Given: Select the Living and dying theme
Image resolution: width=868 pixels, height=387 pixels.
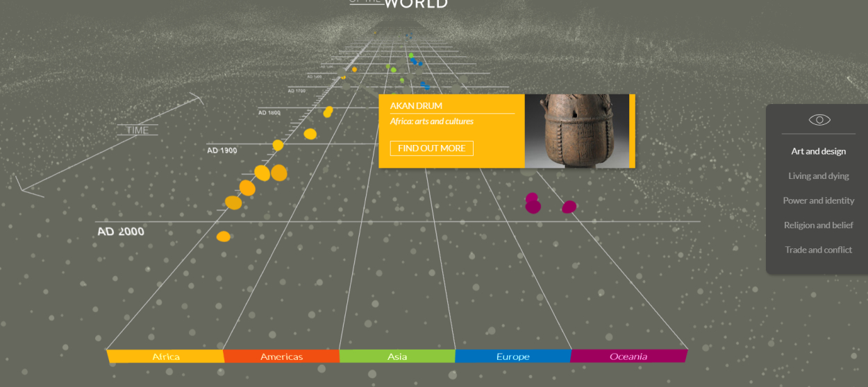Looking at the screenshot, I should 818,176.
